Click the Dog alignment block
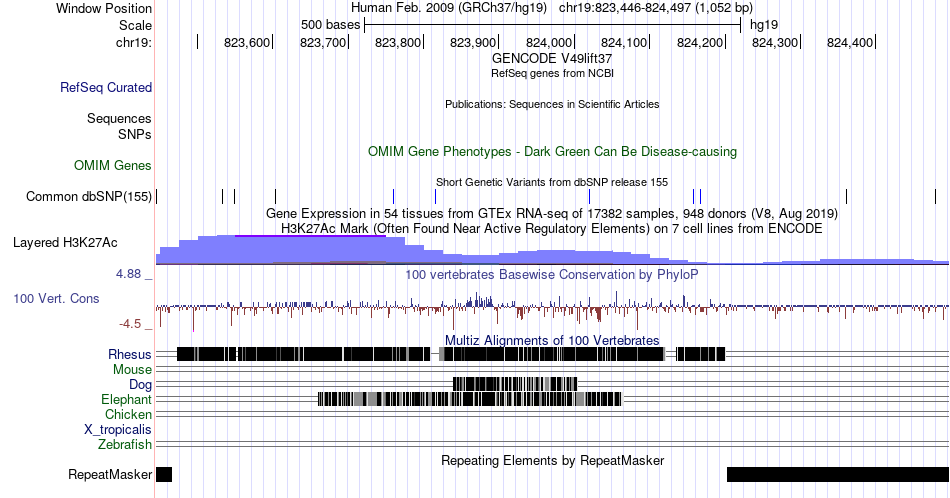The image size is (950, 498). pos(515,384)
